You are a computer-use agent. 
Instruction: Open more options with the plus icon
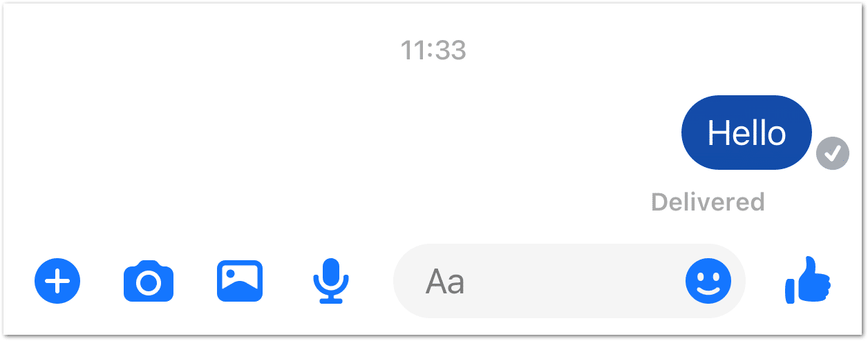coord(57,281)
